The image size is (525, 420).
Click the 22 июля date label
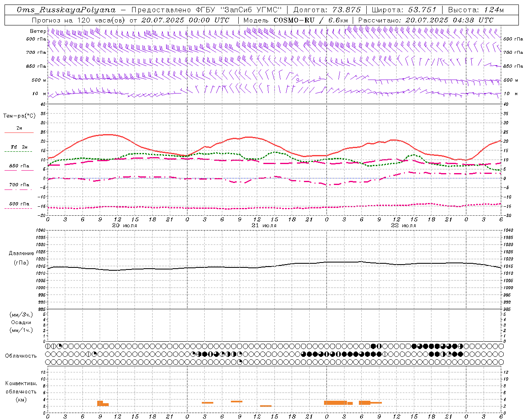[x=404, y=226]
